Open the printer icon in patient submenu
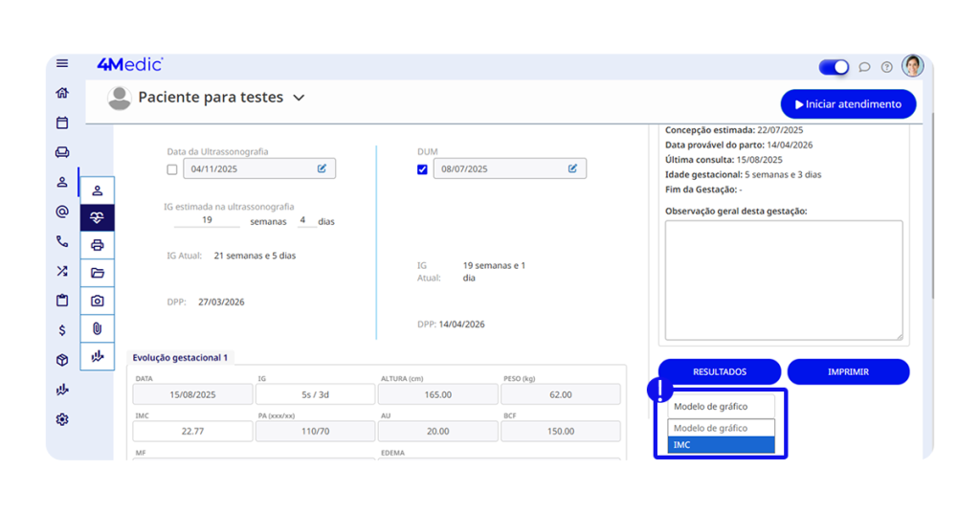980x515 pixels. (x=97, y=245)
